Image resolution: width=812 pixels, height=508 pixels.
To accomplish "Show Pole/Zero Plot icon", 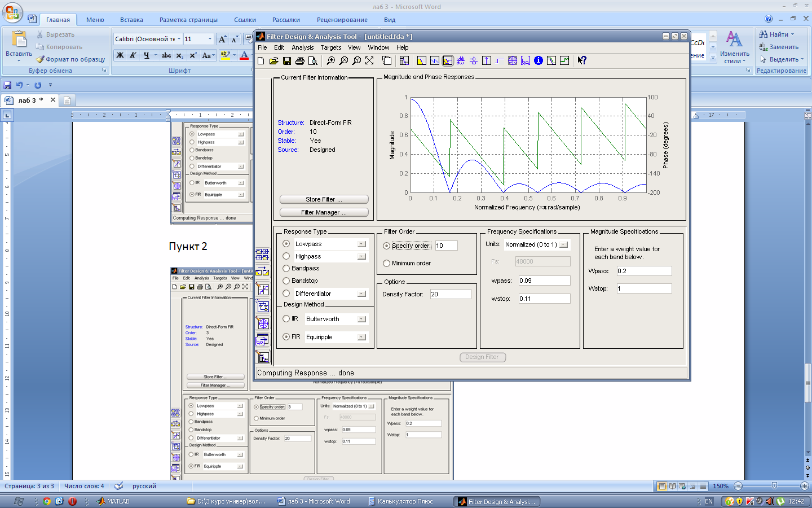I will coord(513,60).
